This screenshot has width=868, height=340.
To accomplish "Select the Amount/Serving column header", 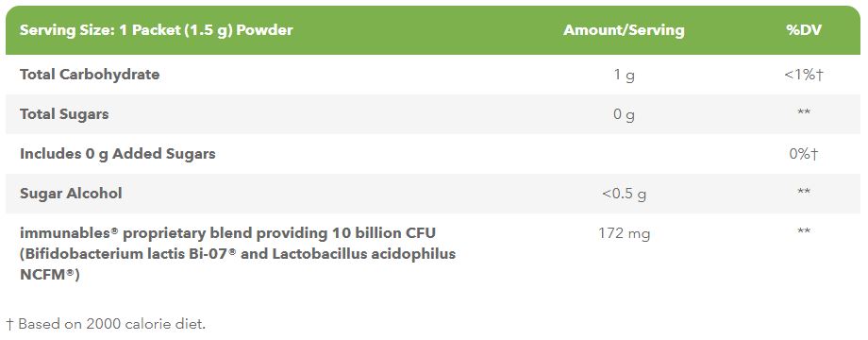I will coord(624,30).
